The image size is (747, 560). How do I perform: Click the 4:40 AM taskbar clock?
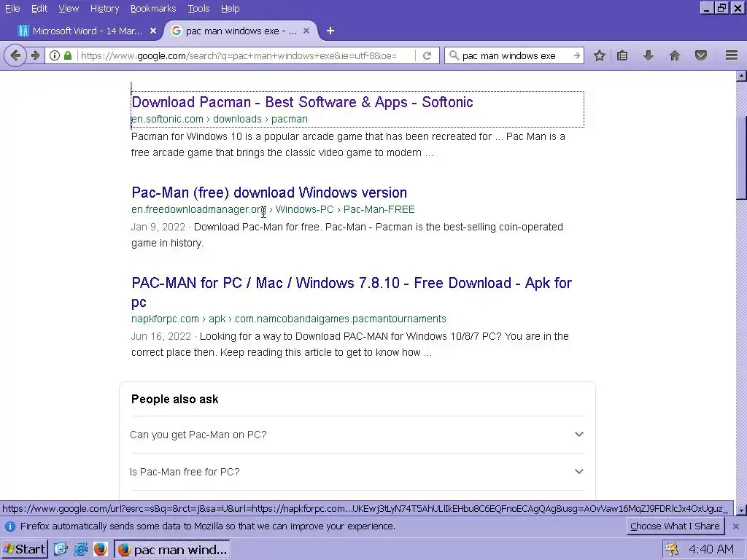[711, 550]
